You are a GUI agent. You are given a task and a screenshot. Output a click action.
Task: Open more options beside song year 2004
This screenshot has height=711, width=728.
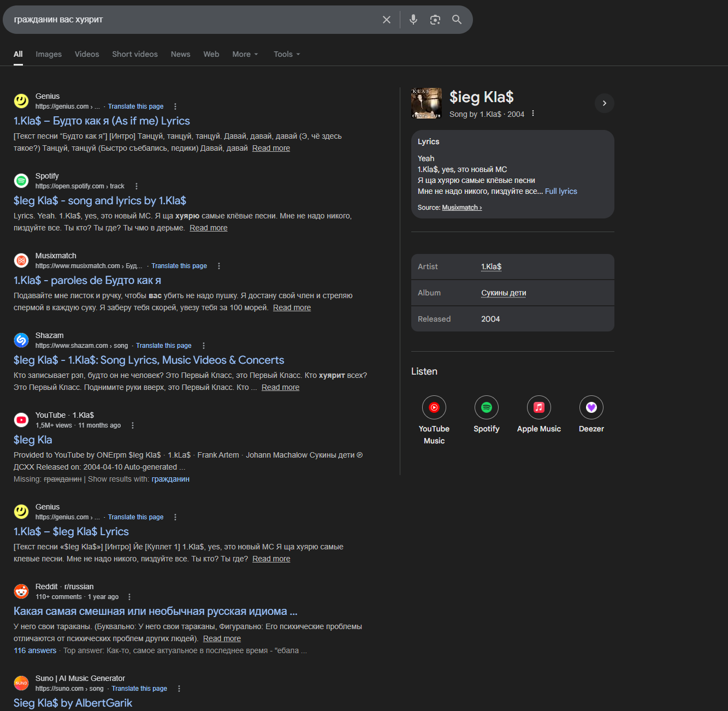click(533, 114)
